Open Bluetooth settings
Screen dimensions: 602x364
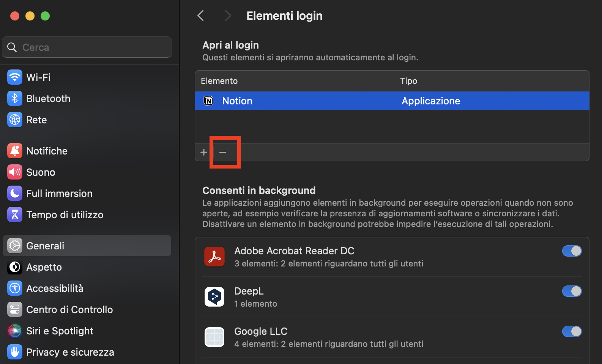(87, 99)
